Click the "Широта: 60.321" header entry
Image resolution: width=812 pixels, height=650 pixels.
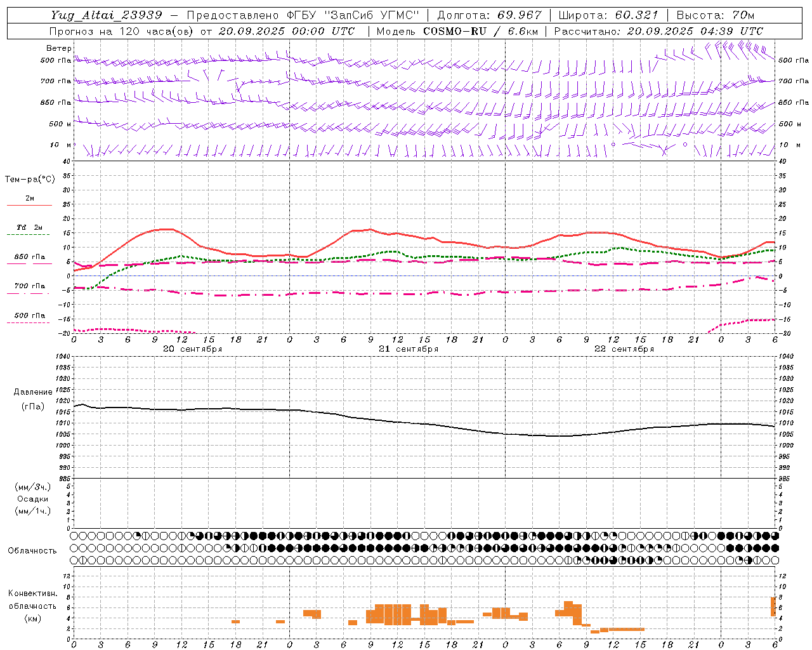click(x=608, y=15)
